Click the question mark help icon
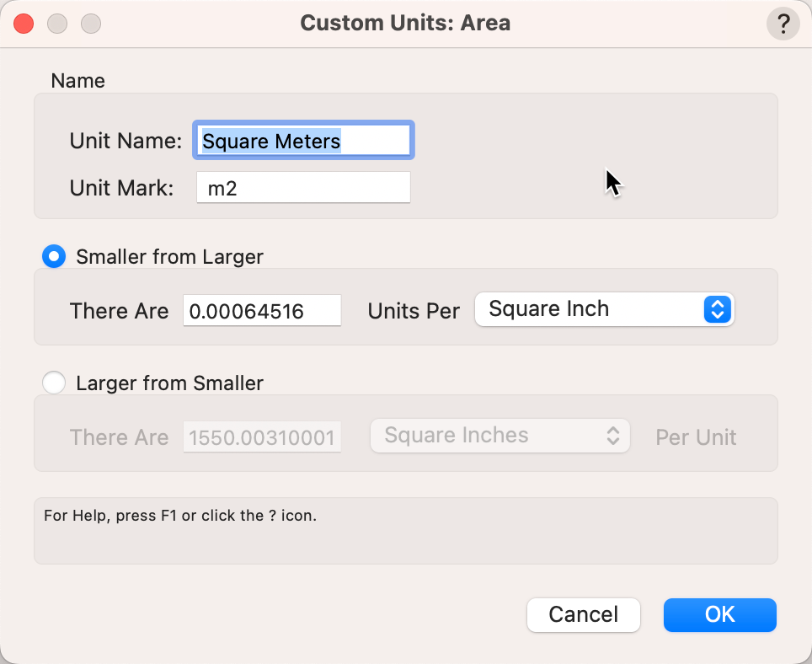Screen dimensions: 812x664 783,24
